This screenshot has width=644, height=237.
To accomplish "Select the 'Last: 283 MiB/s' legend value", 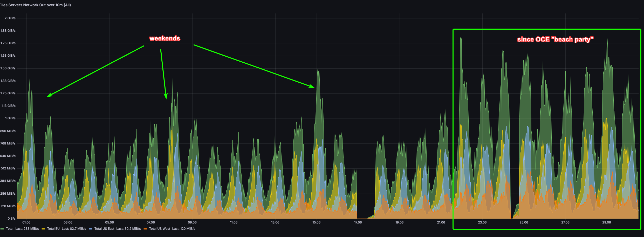I will pos(27,229).
